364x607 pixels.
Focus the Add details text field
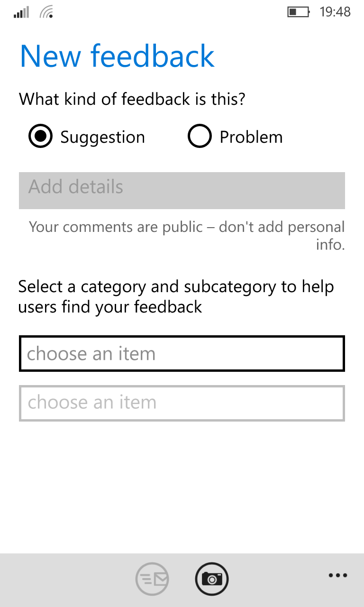(182, 190)
